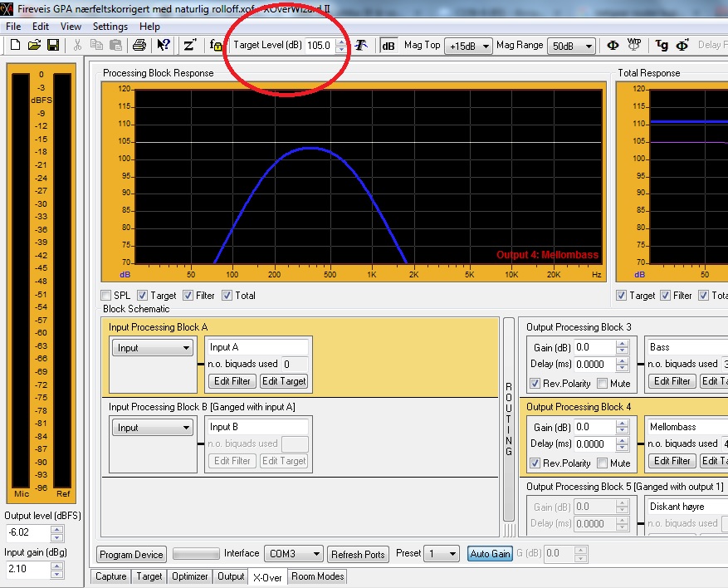
Task: Mute Output Processing Block 4
Action: [602, 463]
